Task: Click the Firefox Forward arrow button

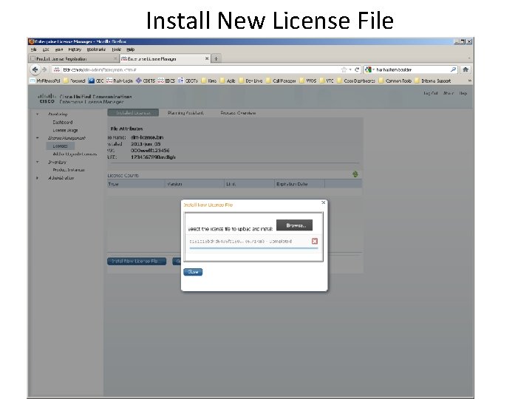Action: [44, 69]
